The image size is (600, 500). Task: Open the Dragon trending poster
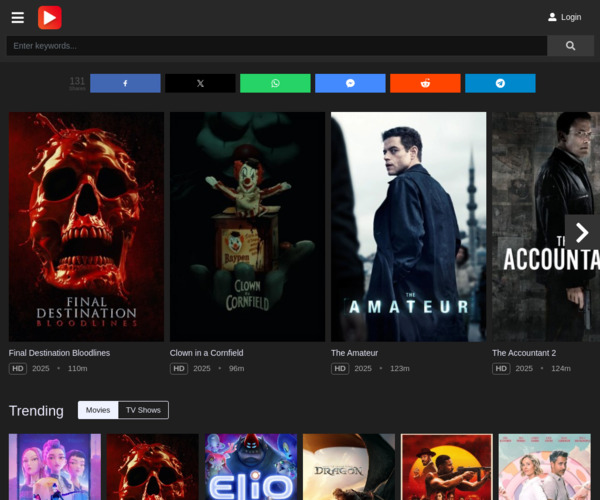pos(349,467)
